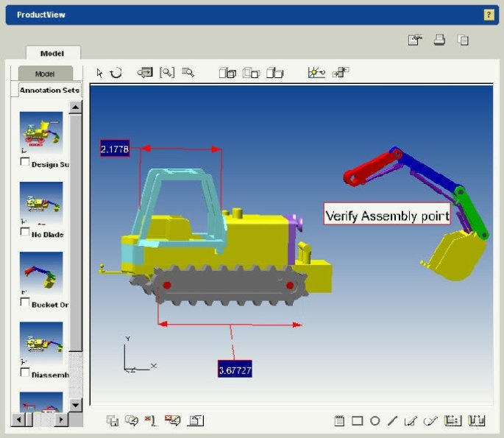Select the rectangle markup tool

[x=358, y=421]
